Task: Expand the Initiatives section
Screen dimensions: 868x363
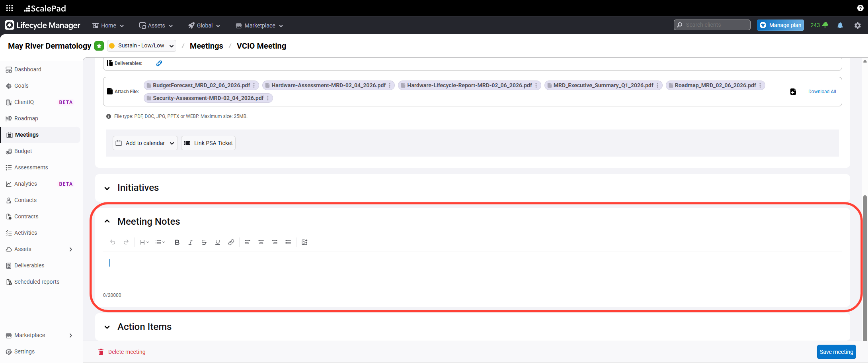Action: pyautogui.click(x=107, y=188)
